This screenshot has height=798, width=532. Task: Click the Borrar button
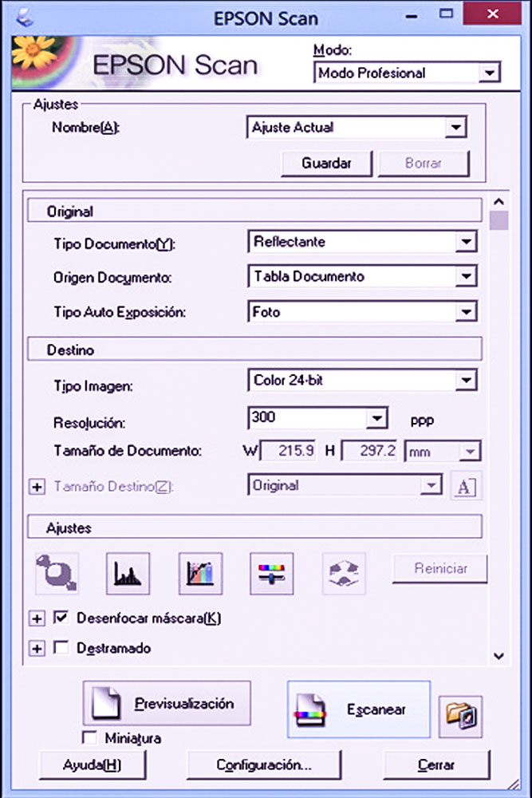424,164
